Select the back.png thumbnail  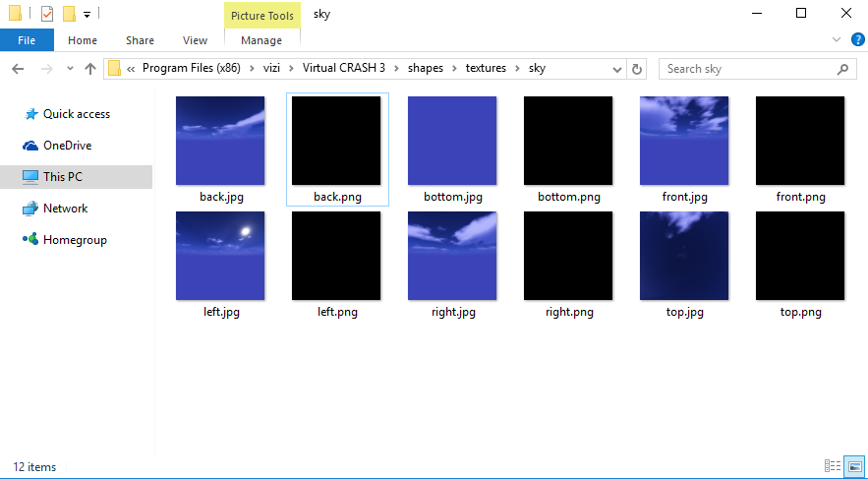[x=336, y=141]
